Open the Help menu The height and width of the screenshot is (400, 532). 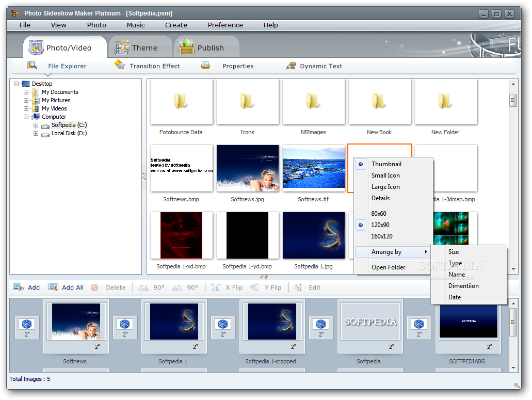pos(271,25)
